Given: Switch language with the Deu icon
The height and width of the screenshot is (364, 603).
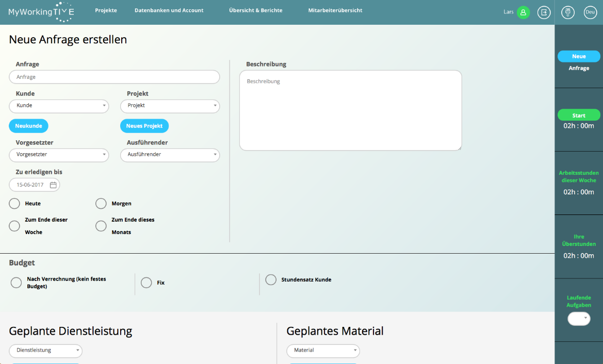Looking at the screenshot, I should click(590, 12).
